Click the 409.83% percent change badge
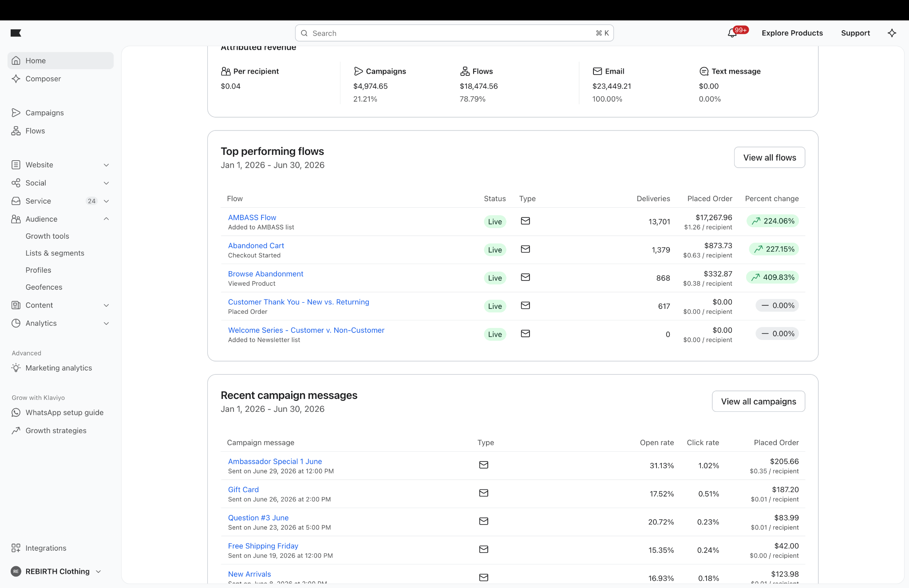The image size is (909, 588). tap(773, 277)
